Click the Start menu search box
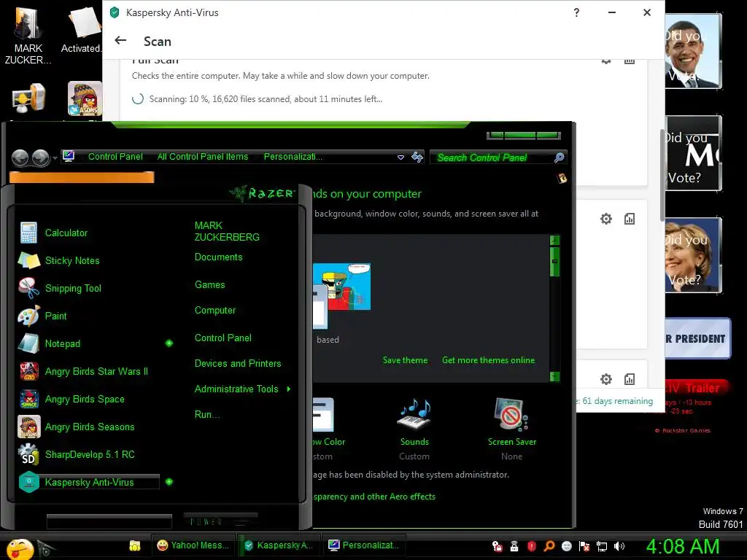 109,521
